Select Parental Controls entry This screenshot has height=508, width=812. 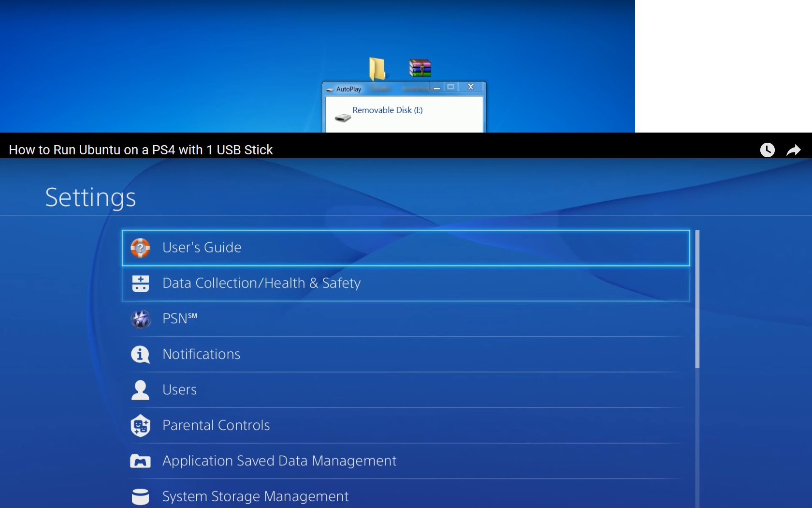[406, 426]
